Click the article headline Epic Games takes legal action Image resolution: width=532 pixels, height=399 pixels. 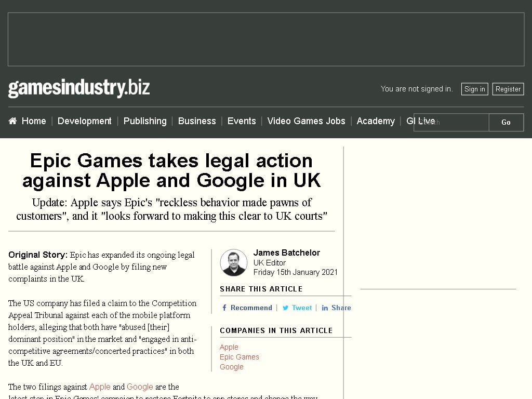[x=171, y=170]
